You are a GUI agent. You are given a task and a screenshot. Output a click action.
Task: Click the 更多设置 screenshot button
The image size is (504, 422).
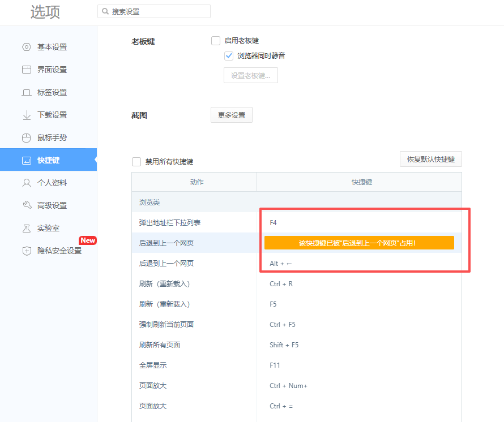click(231, 115)
